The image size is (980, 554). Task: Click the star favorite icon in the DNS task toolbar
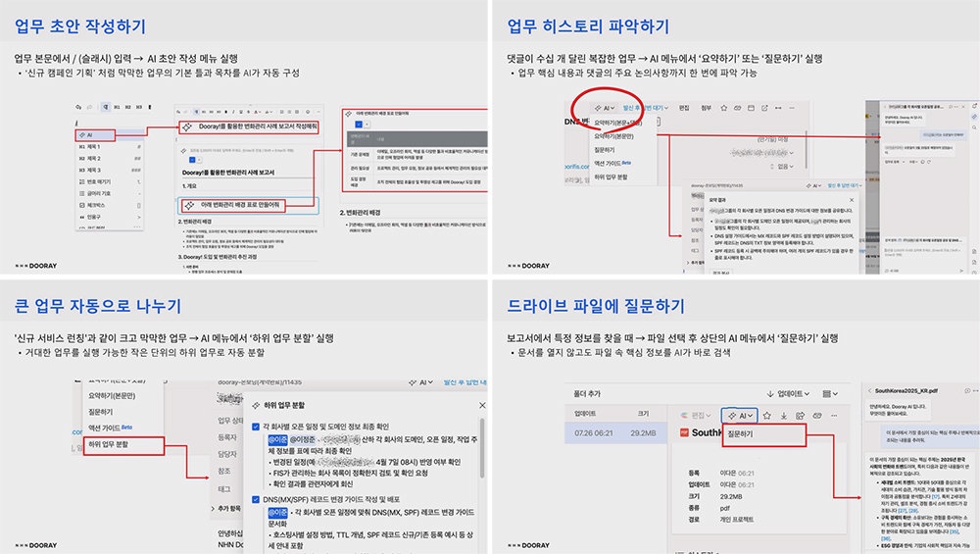pos(724,108)
